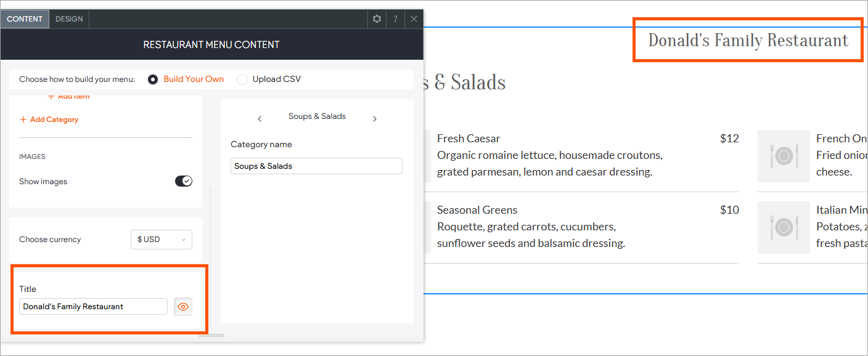Select the Upload CSV radio button
The image size is (868, 356).
242,79
